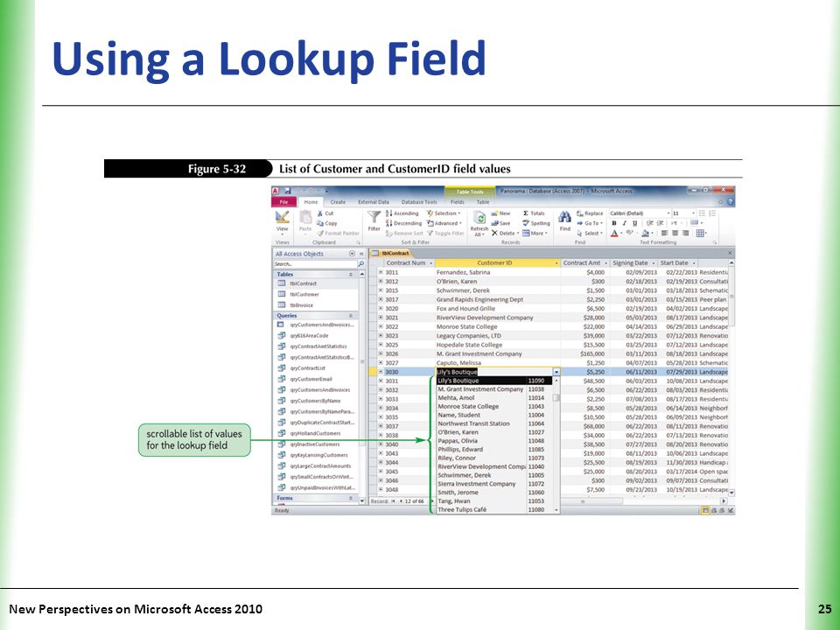Click the Cut scissors command

pos(325,213)
